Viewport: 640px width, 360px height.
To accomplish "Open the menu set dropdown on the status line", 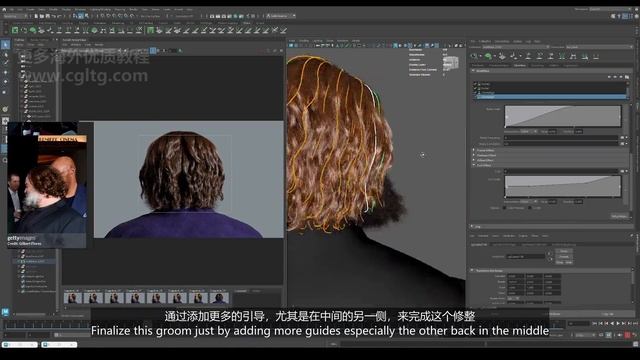I will point(15,16).
